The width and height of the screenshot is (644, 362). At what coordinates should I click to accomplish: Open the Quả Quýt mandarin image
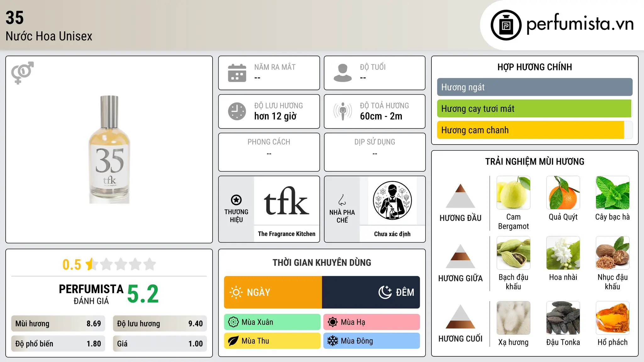[x=563, y=193]
